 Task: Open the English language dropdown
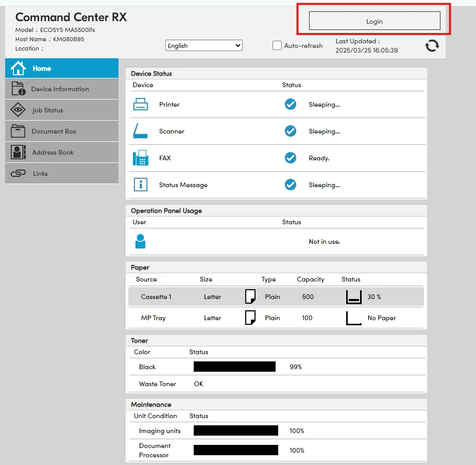tap(204, 45)
